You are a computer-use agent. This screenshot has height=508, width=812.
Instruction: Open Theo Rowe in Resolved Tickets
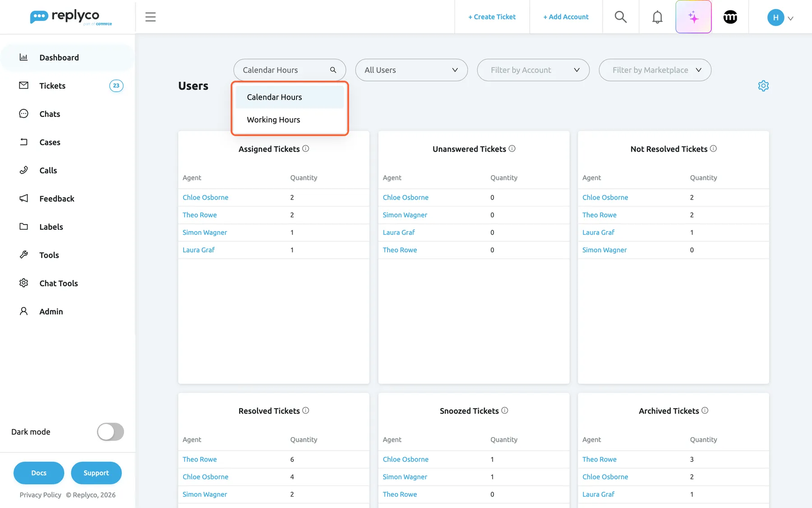199,459
